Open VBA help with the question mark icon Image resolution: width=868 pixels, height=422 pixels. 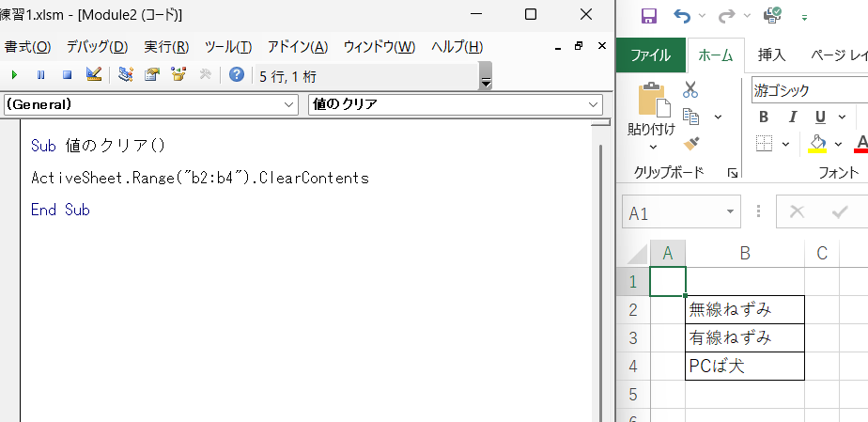237,74
